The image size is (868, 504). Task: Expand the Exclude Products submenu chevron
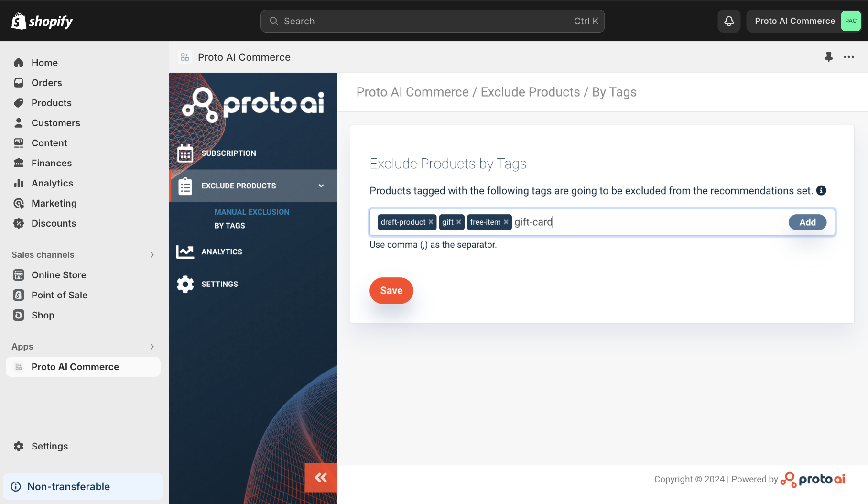[321, 186]
